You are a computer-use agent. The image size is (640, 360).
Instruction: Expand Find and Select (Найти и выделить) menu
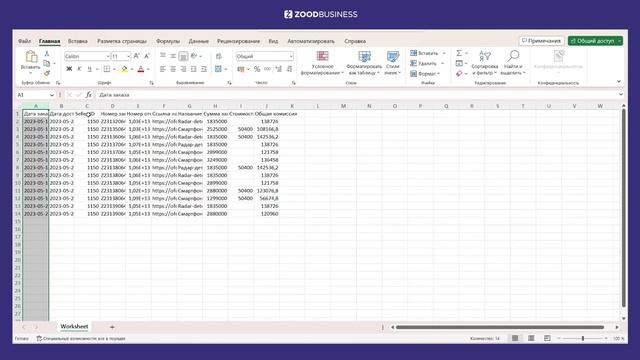click(x=513, y=63)
